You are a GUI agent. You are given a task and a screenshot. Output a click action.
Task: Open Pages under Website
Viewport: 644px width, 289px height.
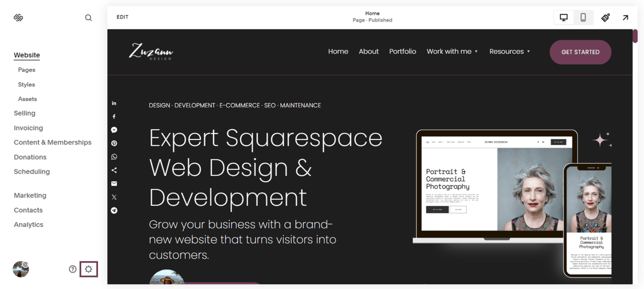[x=27, y=70]
